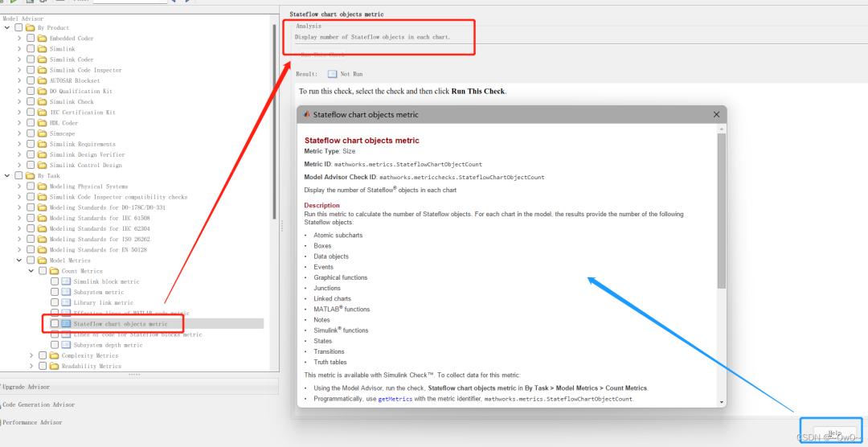Click the MATLAB logo in dialog title

tap(307, 115)
